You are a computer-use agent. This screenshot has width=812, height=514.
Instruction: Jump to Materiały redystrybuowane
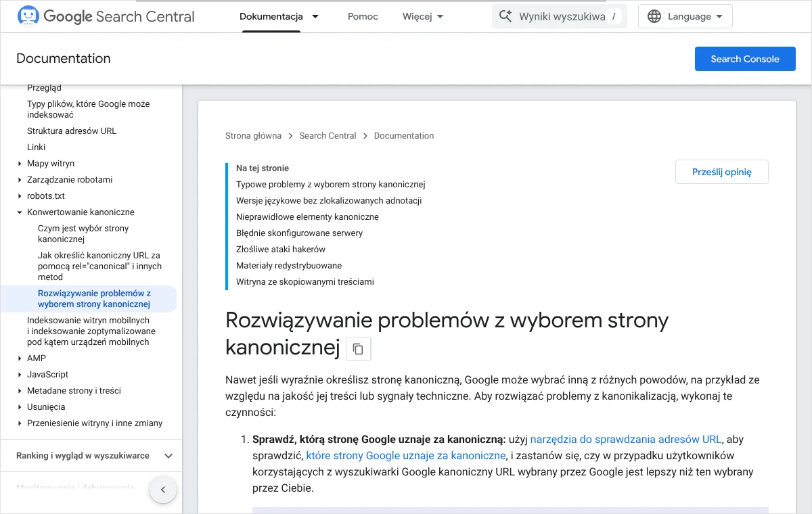pos(289,266)
